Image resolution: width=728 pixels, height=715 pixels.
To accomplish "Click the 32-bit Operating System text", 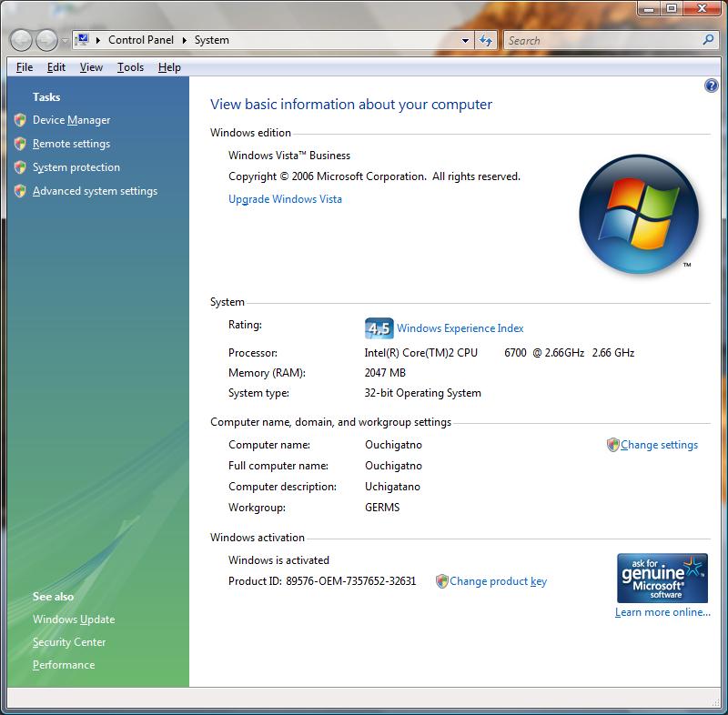I will 422,393.
